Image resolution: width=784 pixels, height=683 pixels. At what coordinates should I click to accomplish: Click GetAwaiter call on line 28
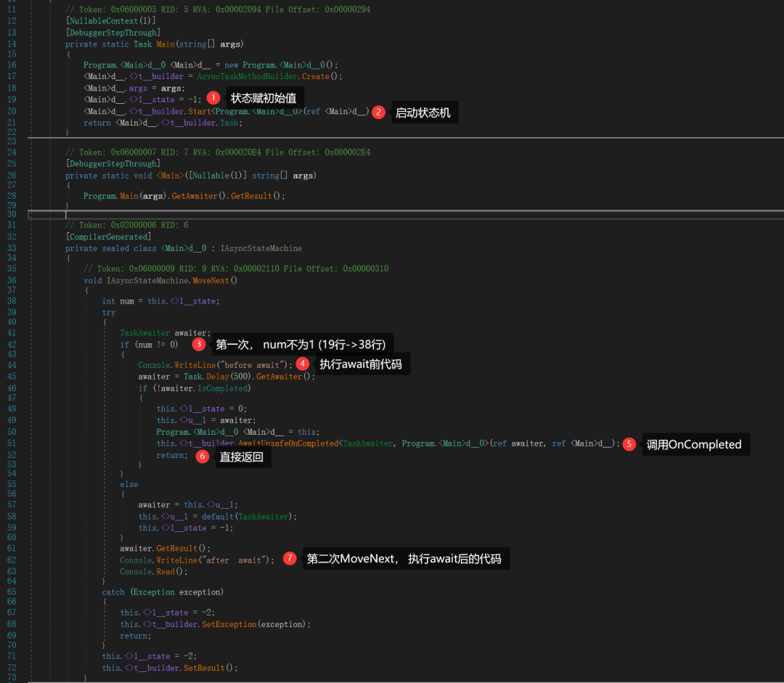coord(195,196)
